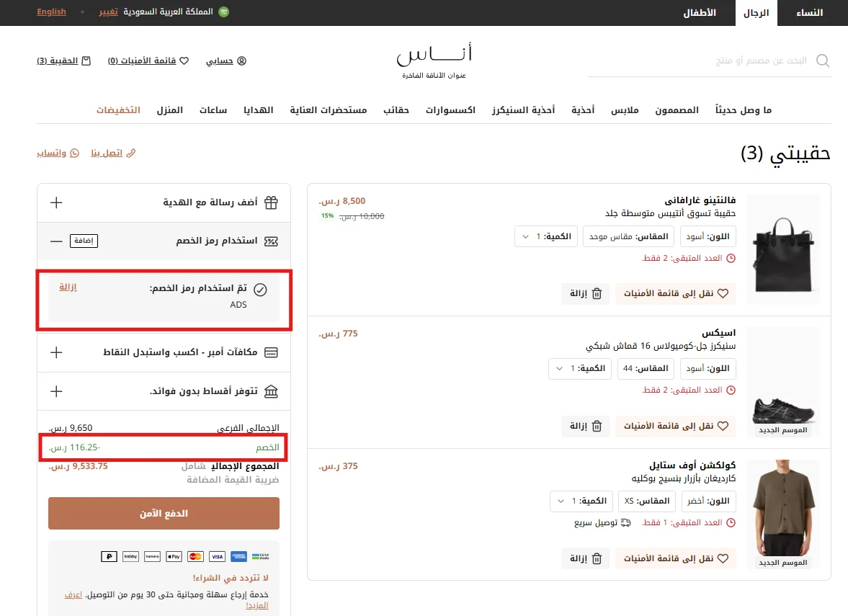The image size is (848, 616).
Task: Switch to the kids (الأطفال) tab
Action: [700, 13]
